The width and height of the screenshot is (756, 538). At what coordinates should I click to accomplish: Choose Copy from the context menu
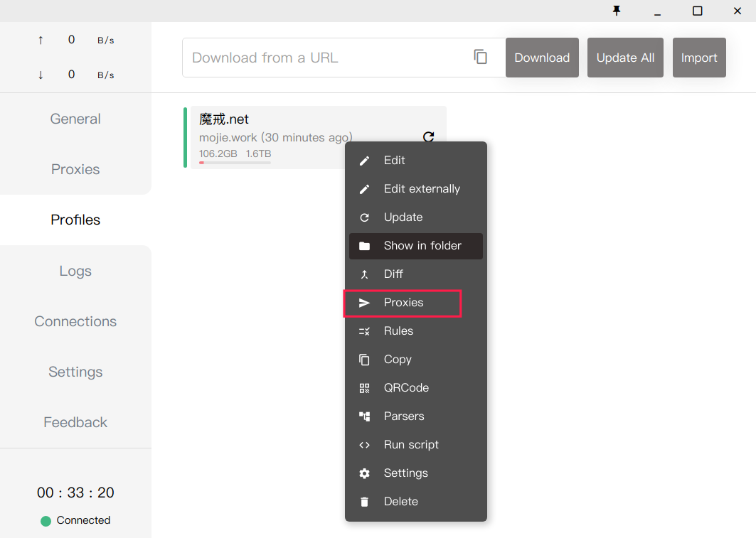415,360
